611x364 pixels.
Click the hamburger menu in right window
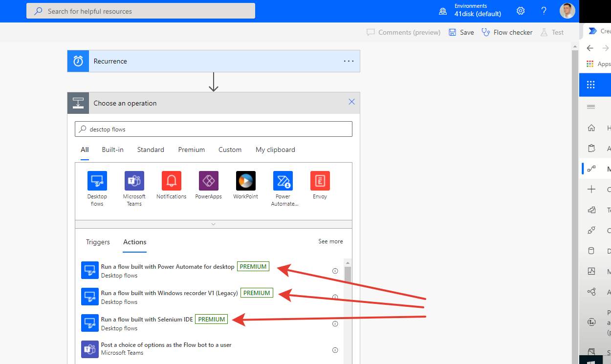pyautogui.click(x=591, y=107)
